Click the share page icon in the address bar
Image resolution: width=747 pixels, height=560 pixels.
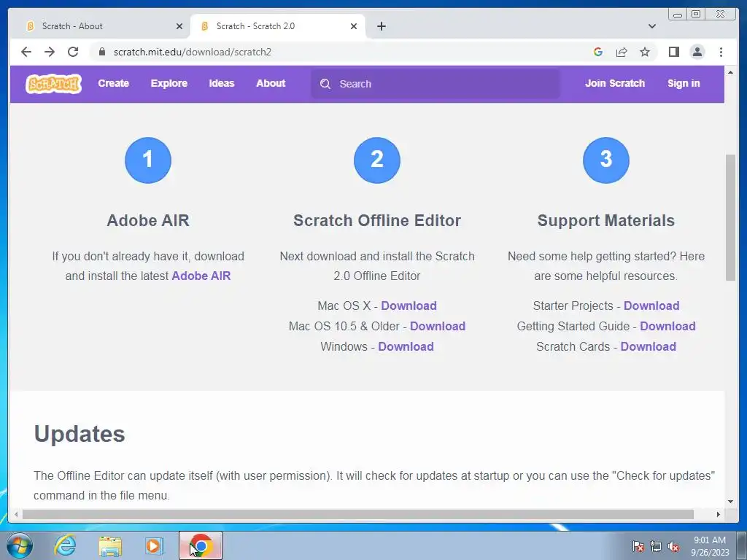point(622,52)
